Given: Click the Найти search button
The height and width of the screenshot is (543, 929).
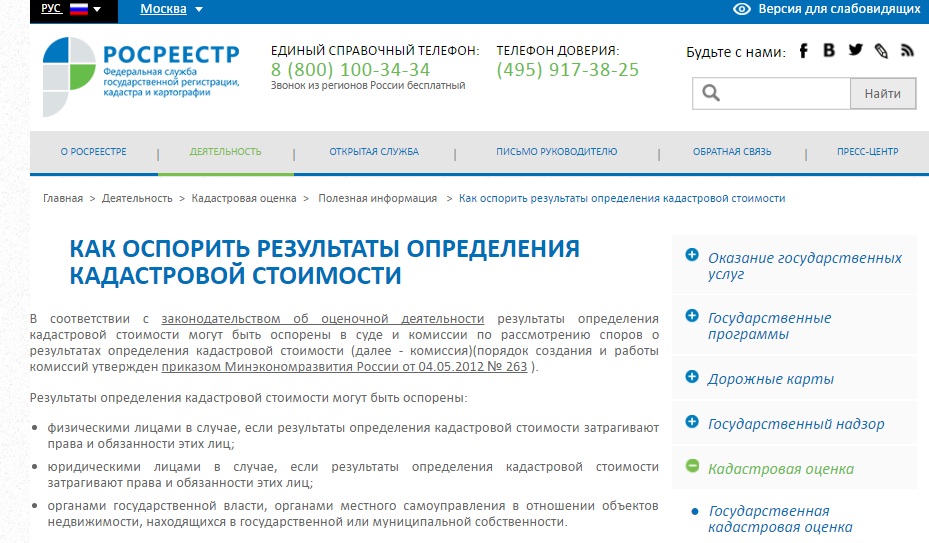Looking at the screenshot, I should (x=883, y=93).
